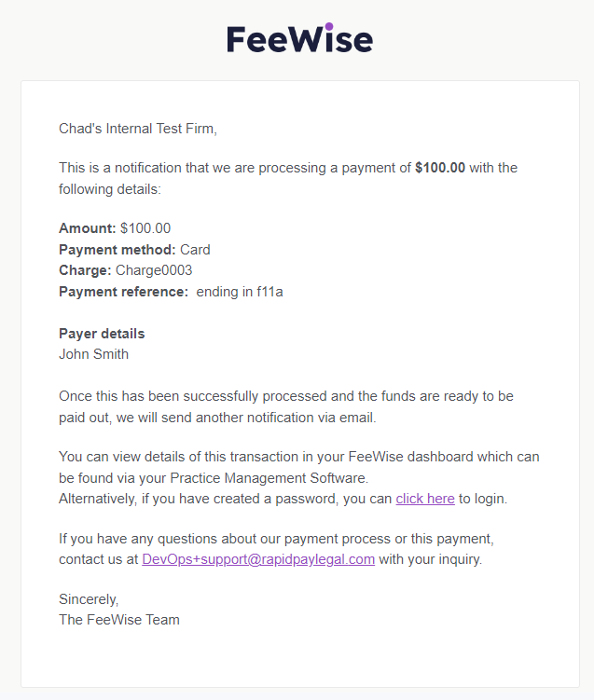Click the "Payment reference:" label

(x=123, y=292)
